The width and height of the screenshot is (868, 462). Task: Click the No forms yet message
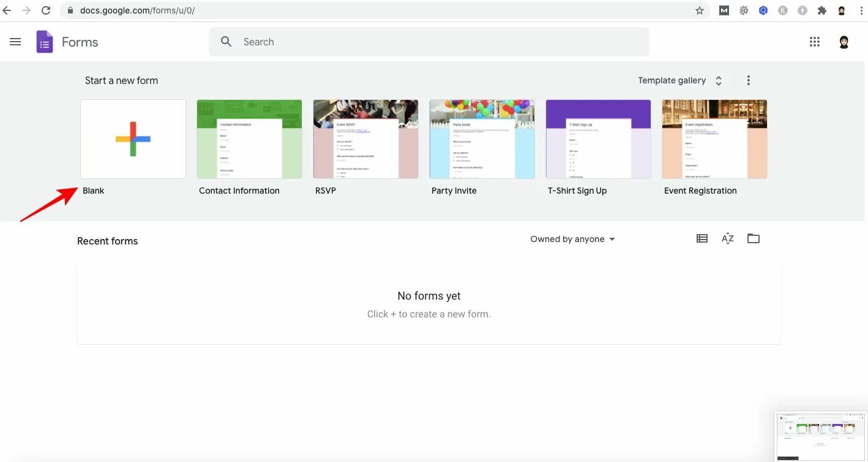[429, 296]
